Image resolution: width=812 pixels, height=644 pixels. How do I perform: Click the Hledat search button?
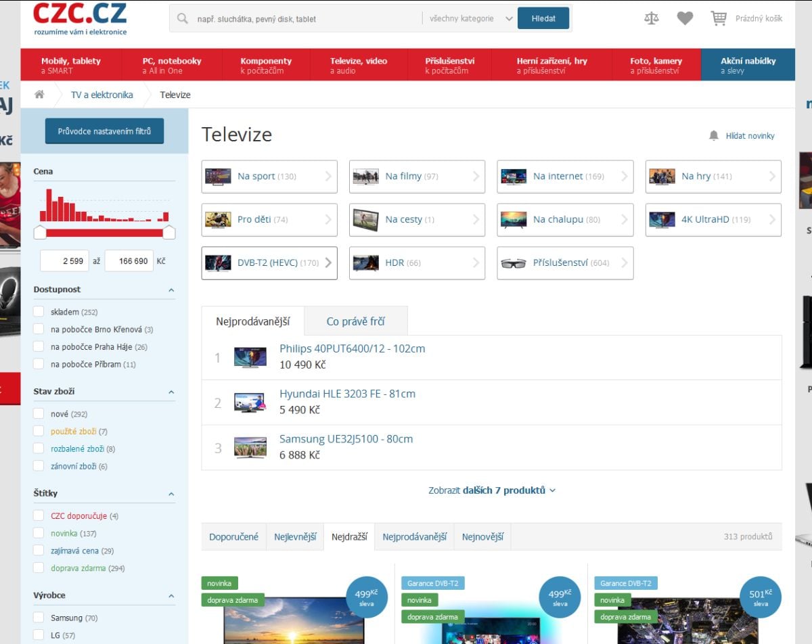click(x=543, y=18)
